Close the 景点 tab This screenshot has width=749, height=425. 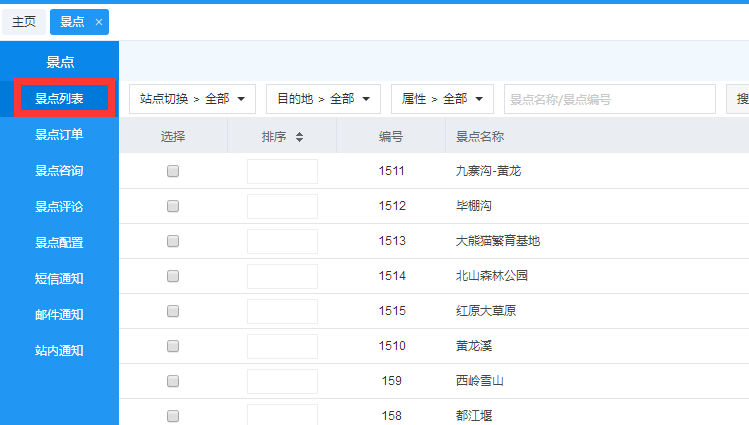pyautogui.click(x=98, y=22)
